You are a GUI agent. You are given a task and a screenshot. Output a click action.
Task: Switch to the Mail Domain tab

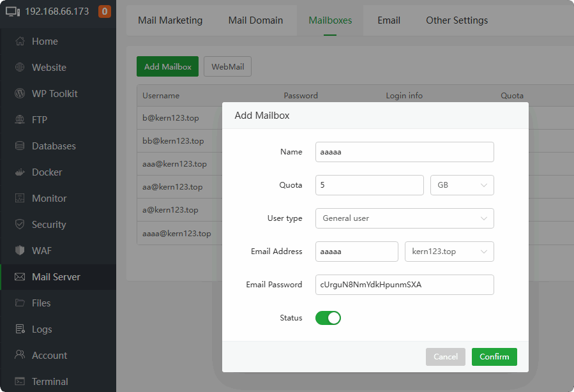tap(255, 20)
